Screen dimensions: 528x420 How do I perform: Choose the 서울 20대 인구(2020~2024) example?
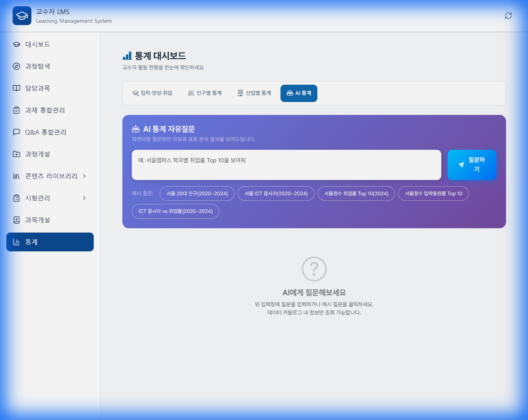pyautogui.click(x=197, y=194)
